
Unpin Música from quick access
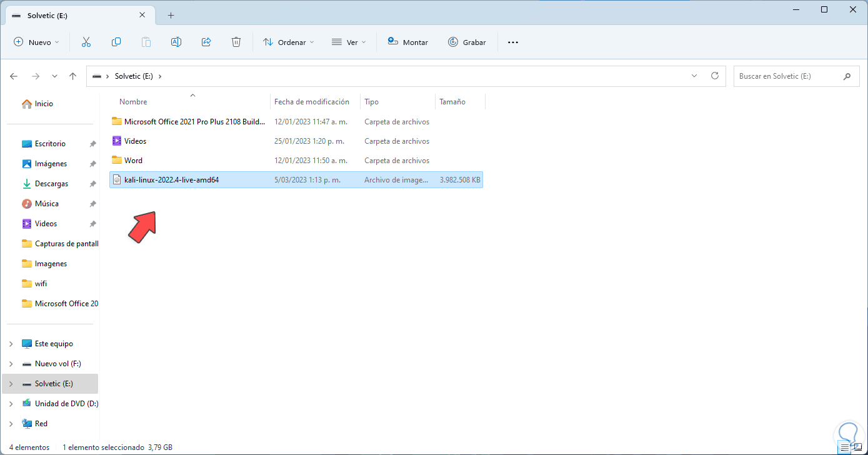click(x=92, y=204)
